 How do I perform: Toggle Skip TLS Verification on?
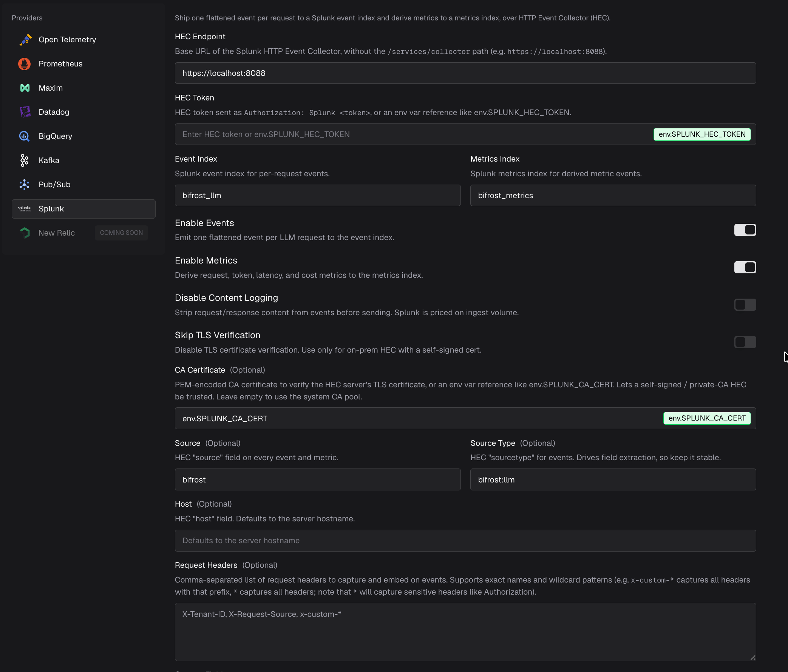point(745,342)
